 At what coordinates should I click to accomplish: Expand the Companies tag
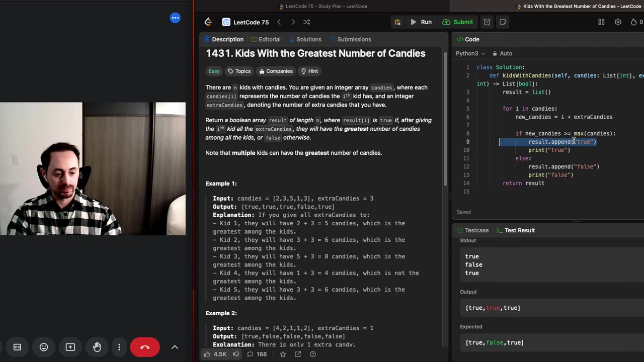pos(275,71)
